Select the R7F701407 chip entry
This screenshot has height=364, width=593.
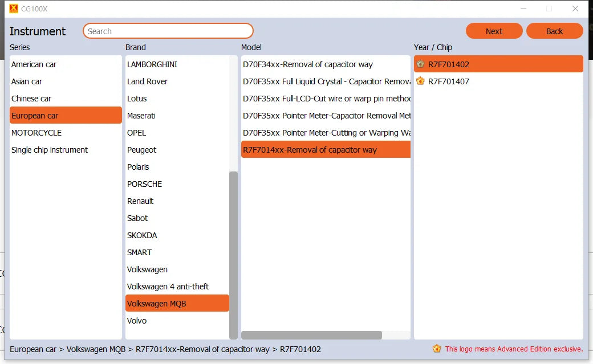(498, 81)
